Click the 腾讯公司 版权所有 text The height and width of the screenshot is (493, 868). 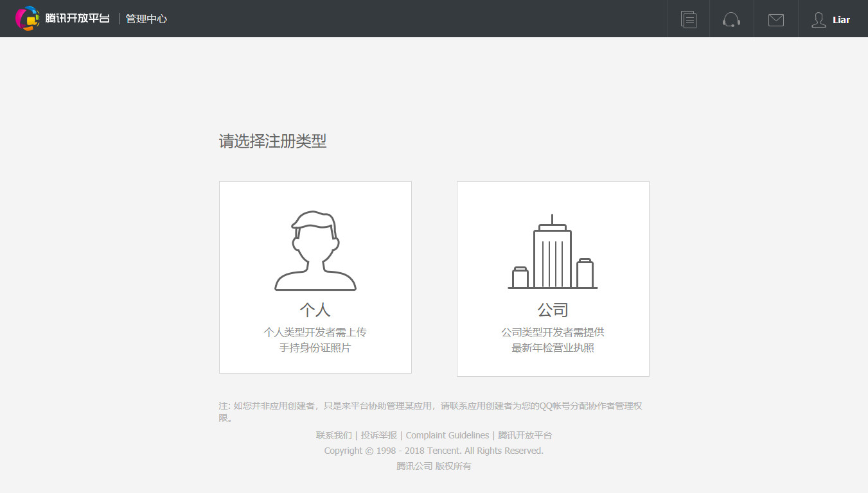[434, 466]
